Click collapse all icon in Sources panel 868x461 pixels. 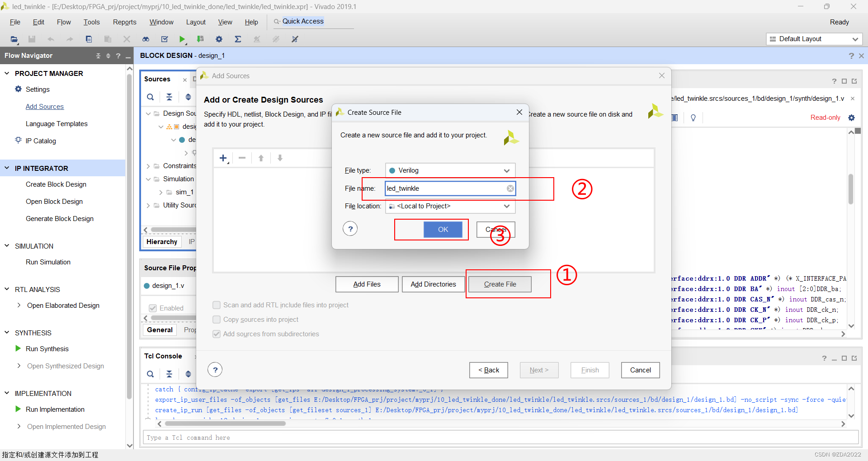[x=169, y=97]
